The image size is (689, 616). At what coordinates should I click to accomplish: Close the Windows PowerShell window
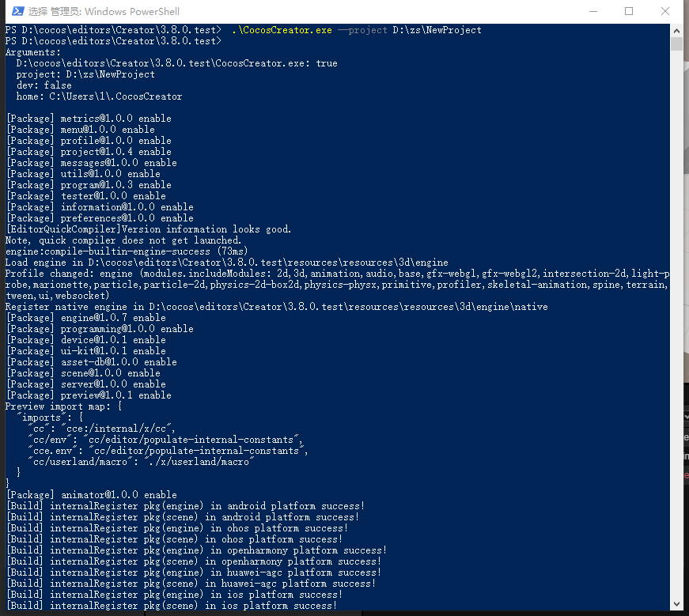point(665,11)
